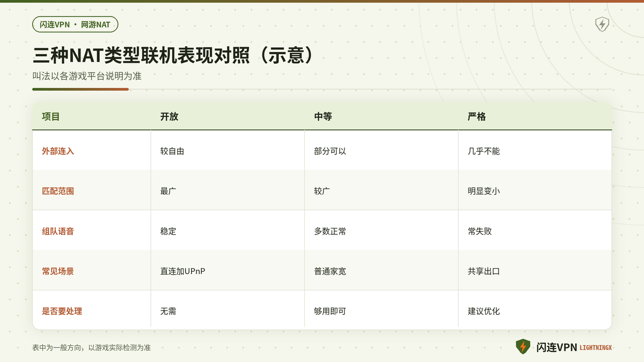Select cell 多数正常
This screenshot has width=644, height=362.
330,231
